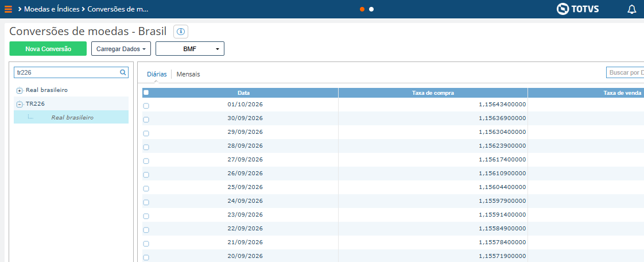Check the 21/09/2026 row
The image size is (644, 262).
[x=146, y=244]
